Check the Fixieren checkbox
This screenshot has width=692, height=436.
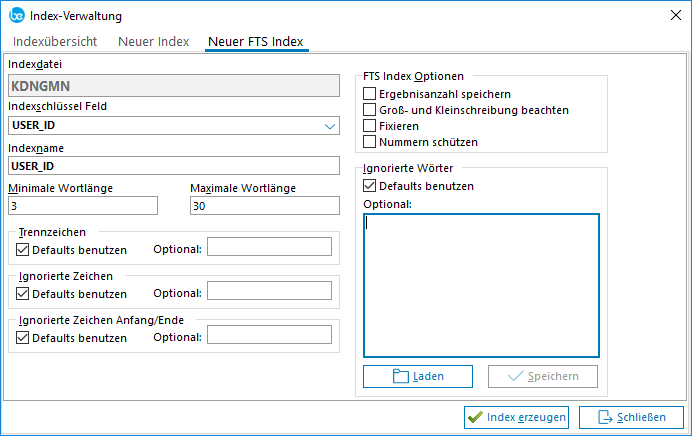tap(370, 126)
